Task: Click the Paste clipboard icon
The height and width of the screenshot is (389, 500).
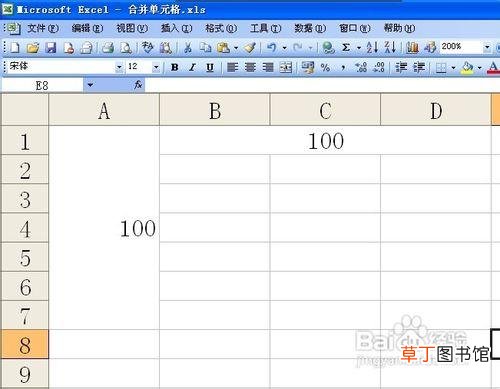Action: 223,48
